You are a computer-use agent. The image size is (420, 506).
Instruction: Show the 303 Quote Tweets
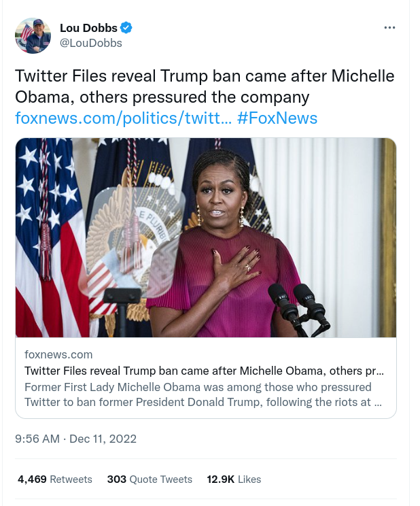point(150,479)
